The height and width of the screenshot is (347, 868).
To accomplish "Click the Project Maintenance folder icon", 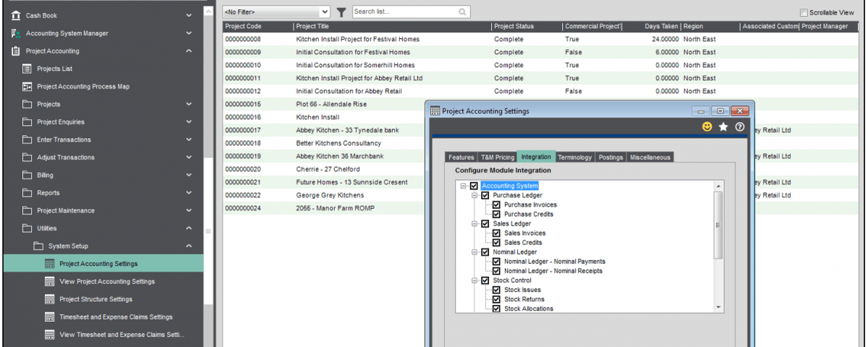I will click(x=27, y=210).
